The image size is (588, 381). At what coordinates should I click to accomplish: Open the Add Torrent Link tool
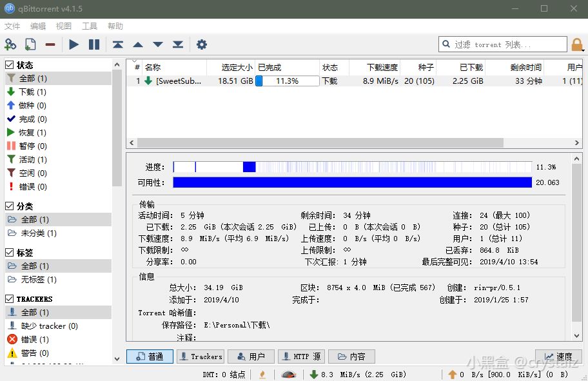[10, 44]
